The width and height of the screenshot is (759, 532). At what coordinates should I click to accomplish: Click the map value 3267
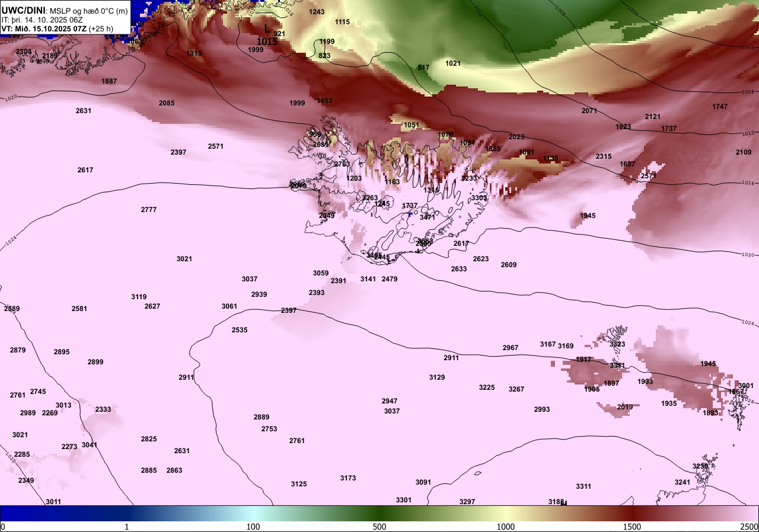[x=516, y=389]
